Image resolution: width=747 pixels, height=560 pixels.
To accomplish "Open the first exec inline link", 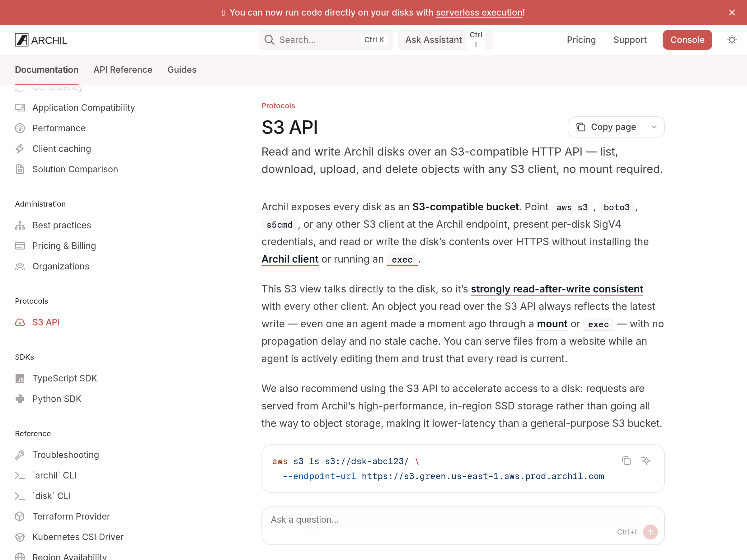I will (x=402, y=260).
